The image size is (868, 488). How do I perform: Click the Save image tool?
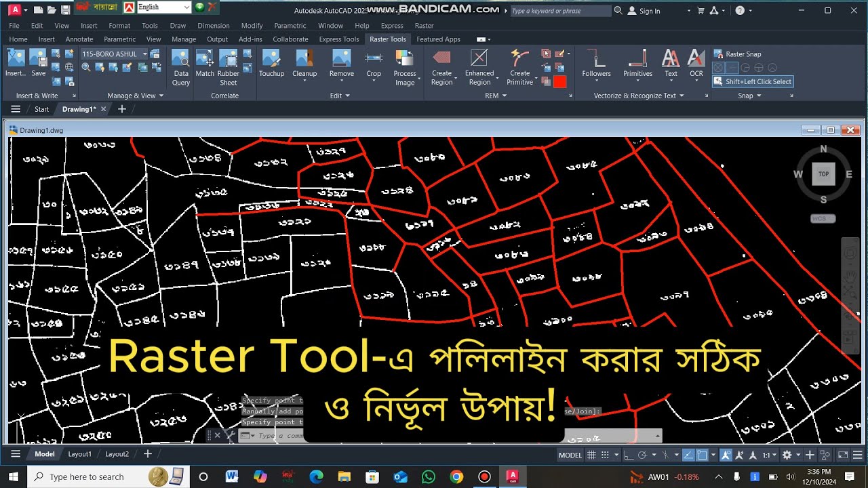pos(39,63)
